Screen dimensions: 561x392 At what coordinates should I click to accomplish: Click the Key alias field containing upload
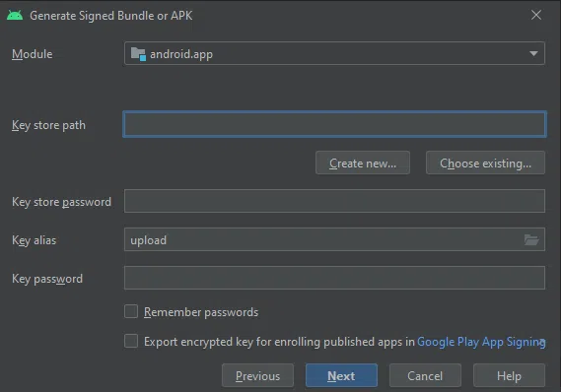pos(334,239)
